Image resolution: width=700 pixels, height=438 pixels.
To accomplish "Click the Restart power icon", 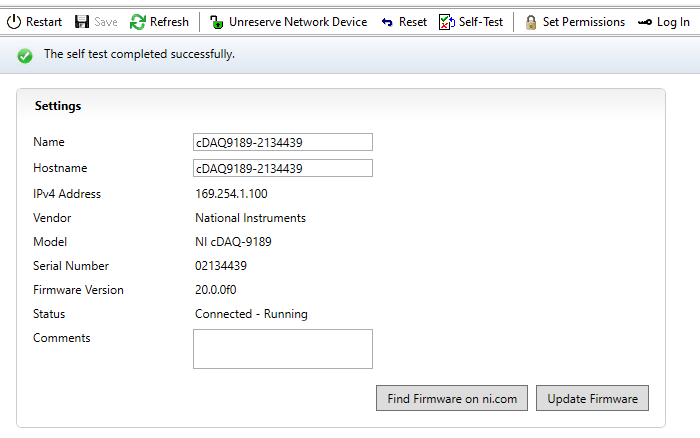I will coord(15,22).
